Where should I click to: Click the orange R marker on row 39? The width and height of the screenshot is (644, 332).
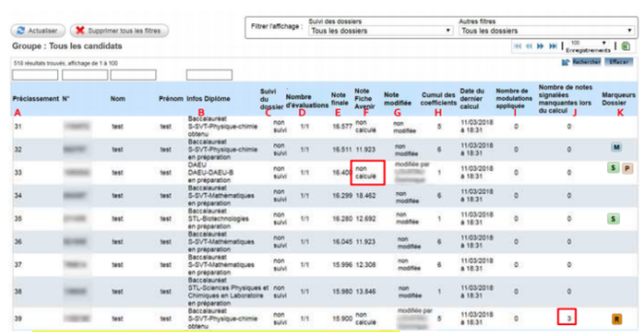coord(617,319)
